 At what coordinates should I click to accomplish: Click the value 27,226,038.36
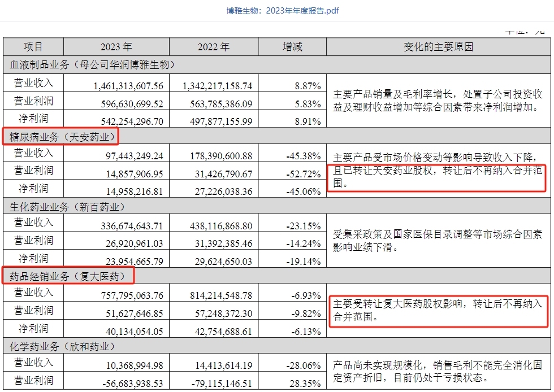(223, 191)
